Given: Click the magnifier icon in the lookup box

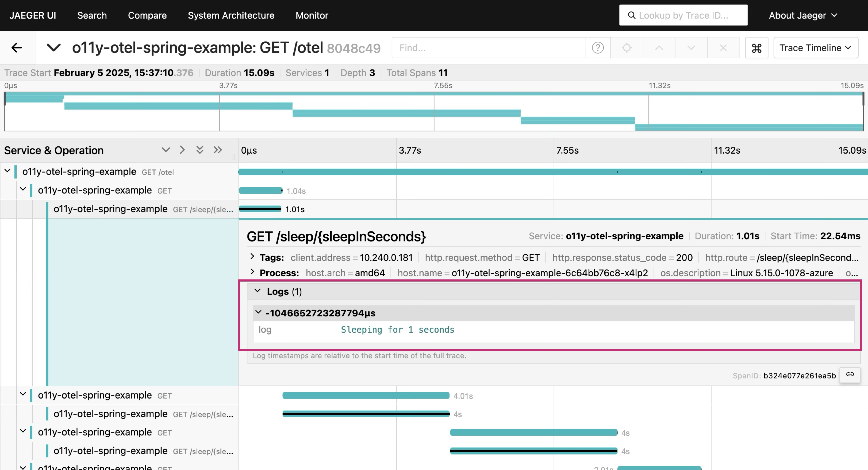Looking at the screenshot, I should pyautogui.click(x=631, y=15).
